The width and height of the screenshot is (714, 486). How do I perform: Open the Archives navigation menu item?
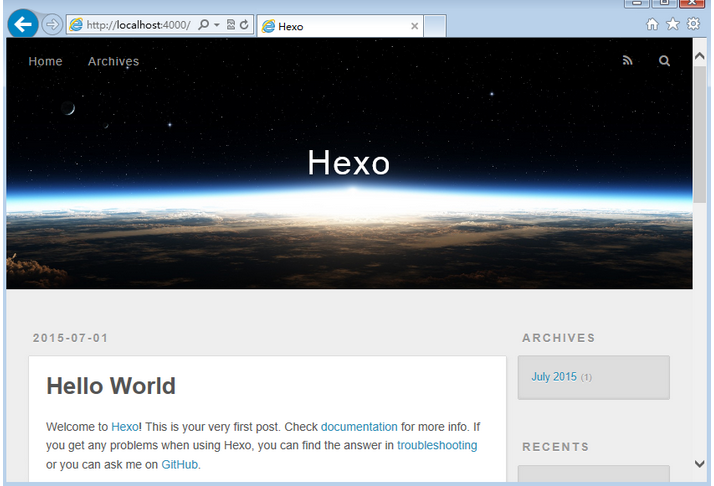click(113, 61)
